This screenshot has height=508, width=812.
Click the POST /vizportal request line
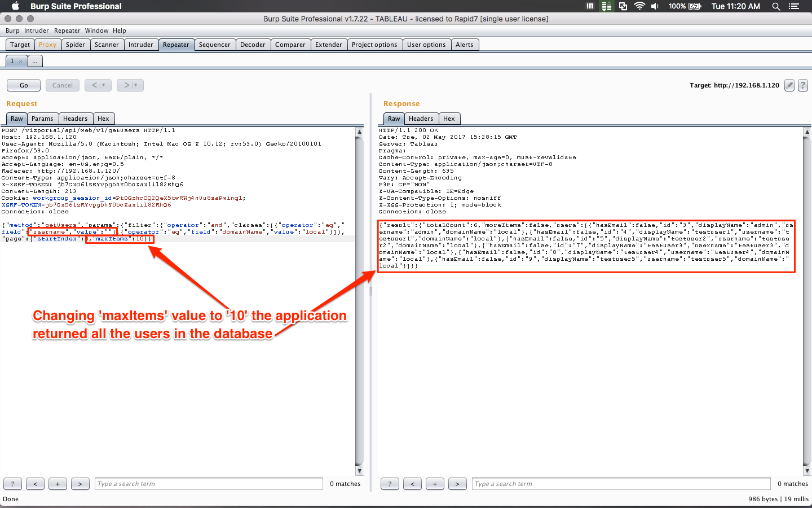coord(89,130)
